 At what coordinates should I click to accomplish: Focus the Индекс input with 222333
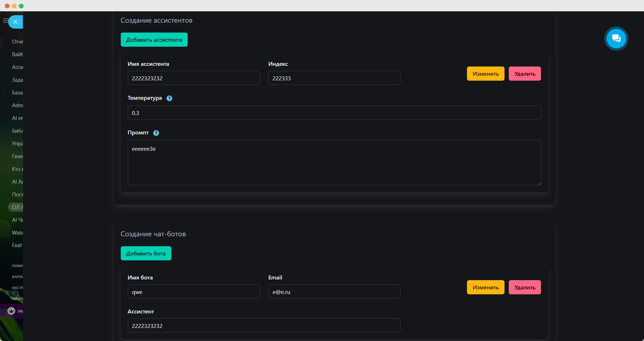point(334,78)
